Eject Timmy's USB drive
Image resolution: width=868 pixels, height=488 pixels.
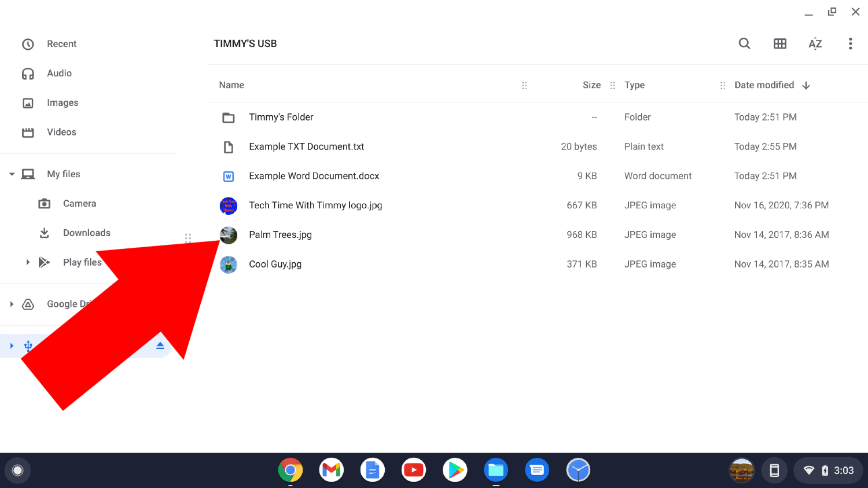160,345
